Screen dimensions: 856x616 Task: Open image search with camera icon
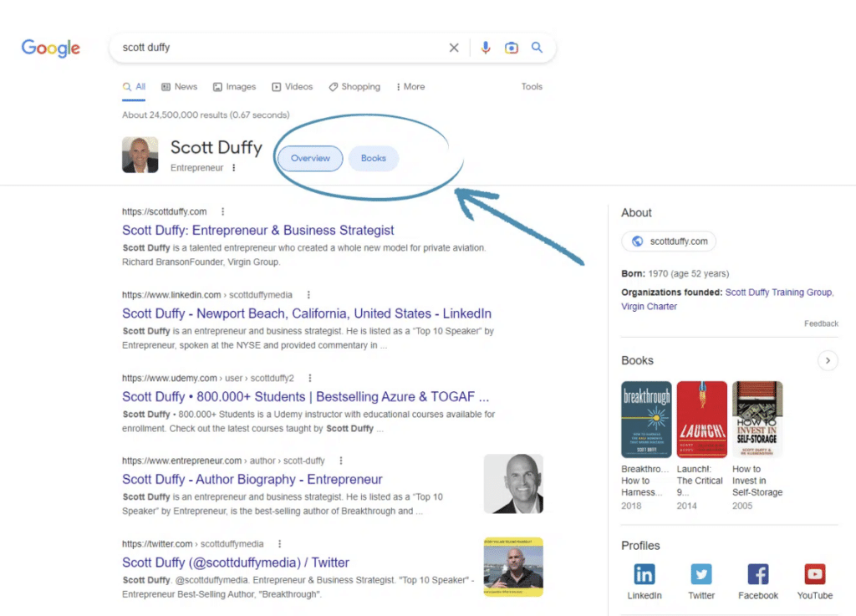click(x=512, y=48)
